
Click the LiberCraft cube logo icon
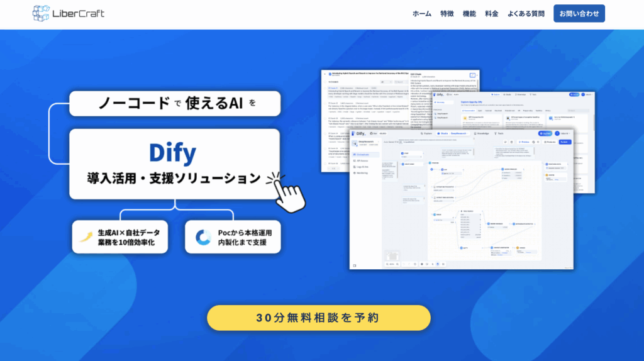click(x=41, y=13)
